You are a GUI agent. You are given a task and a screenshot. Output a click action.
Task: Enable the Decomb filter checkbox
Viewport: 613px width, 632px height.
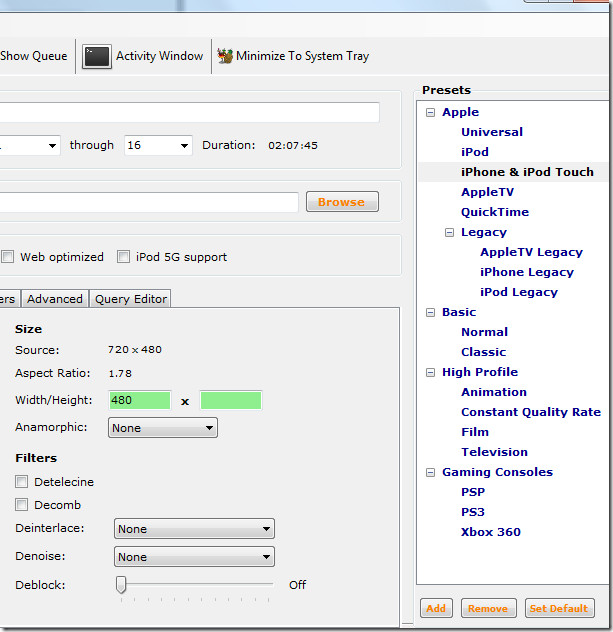(21, 505)
